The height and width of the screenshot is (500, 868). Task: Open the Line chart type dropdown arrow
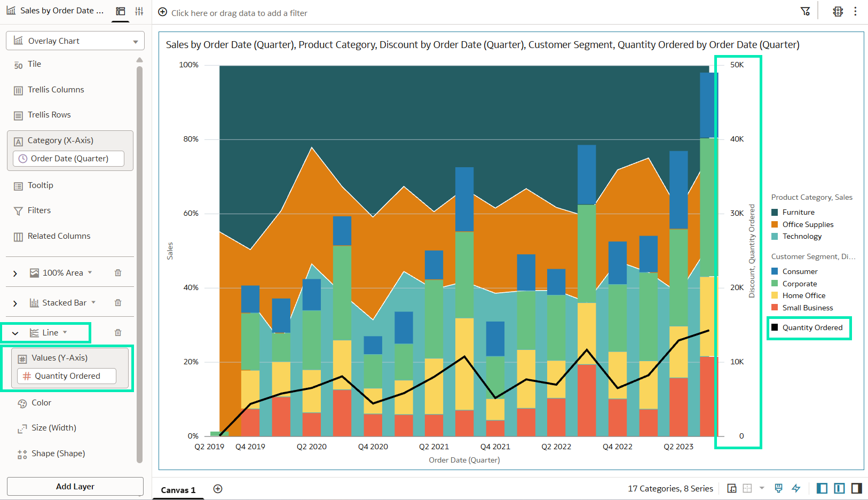[65, 332]
